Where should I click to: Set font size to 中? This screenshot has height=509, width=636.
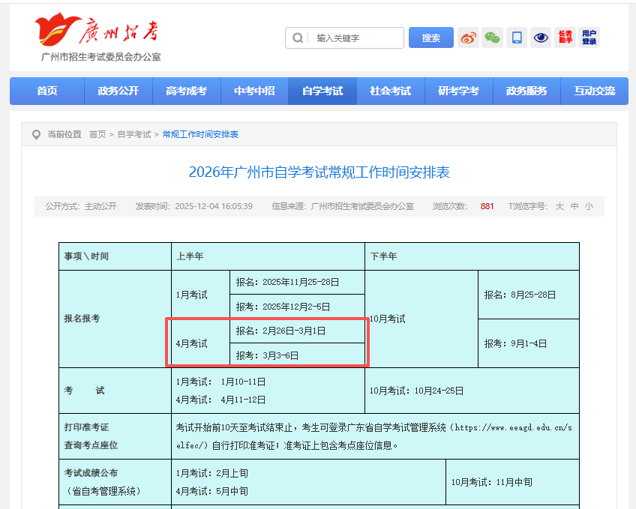click(575, 207)
